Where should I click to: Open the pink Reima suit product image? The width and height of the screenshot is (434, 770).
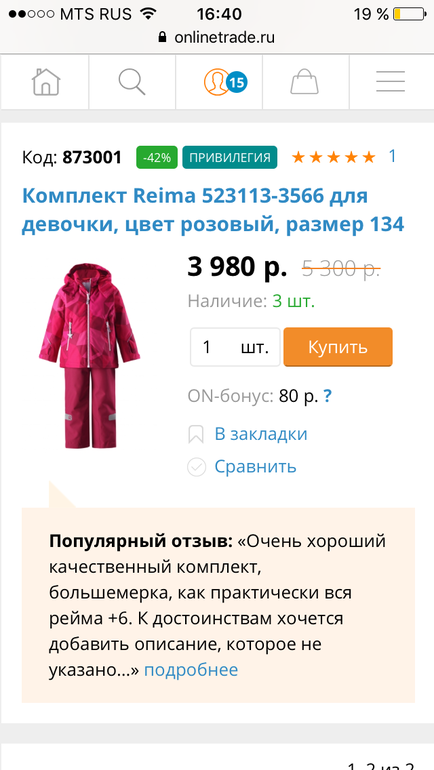coord(90,356)
